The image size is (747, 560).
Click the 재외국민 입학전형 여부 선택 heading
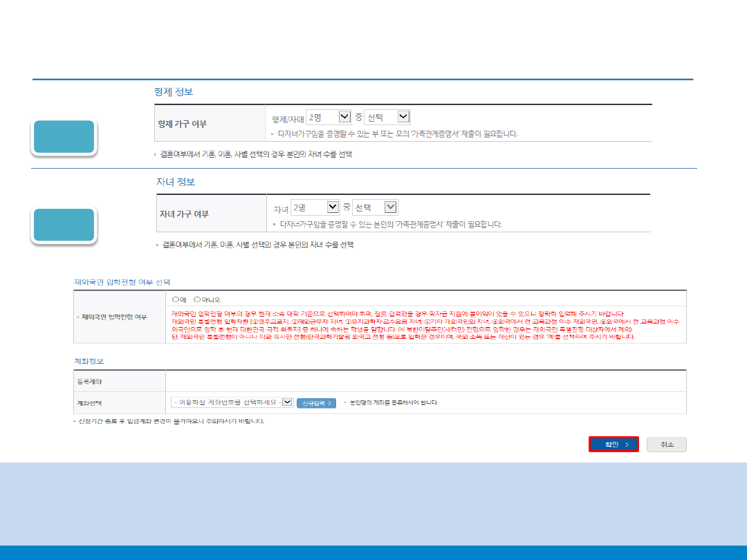click(x=122, y=282)
